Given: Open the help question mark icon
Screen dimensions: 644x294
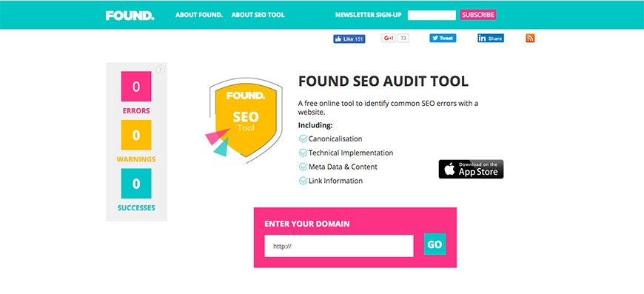Looking at the screenshot, I should point(160,70).
